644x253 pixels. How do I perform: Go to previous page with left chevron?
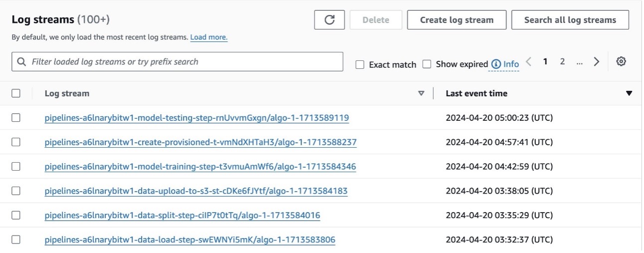529,61
